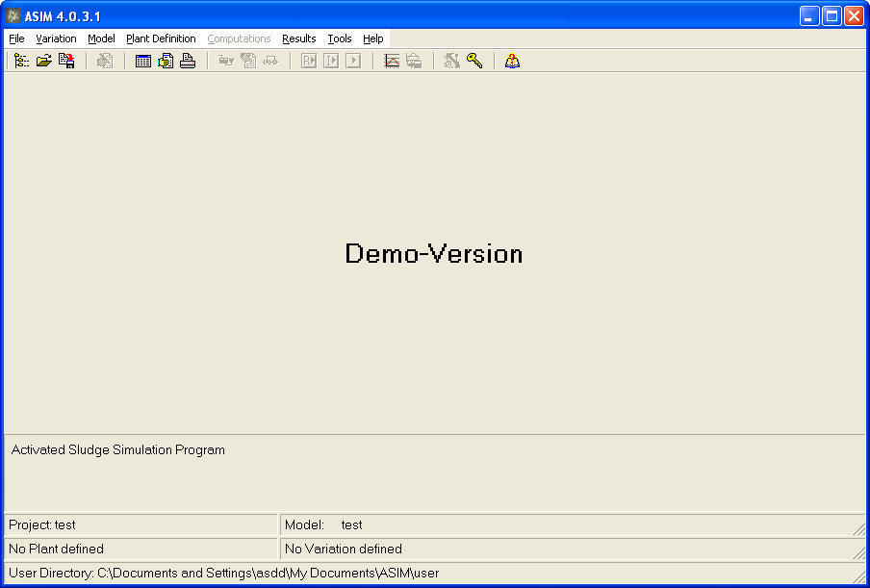
Task: Open the Model menu
Action: pos(102,38)
